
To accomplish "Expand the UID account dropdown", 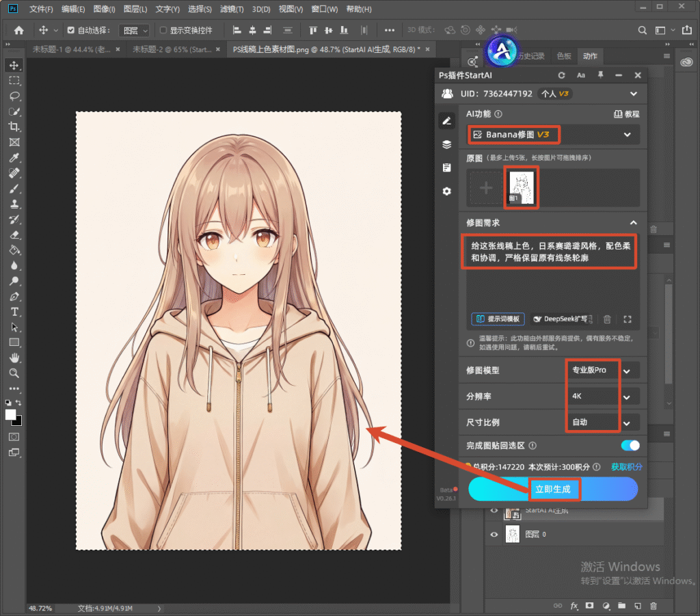I will pos(634,94).
